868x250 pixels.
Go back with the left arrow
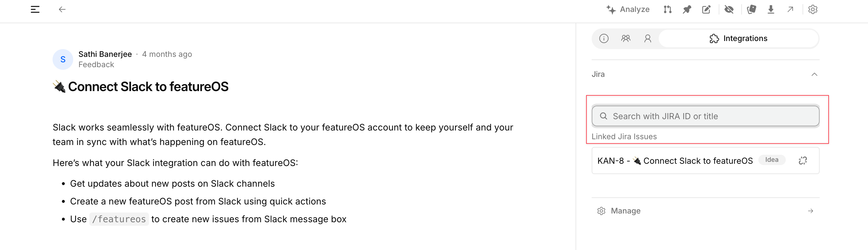[x=62, y=9]
